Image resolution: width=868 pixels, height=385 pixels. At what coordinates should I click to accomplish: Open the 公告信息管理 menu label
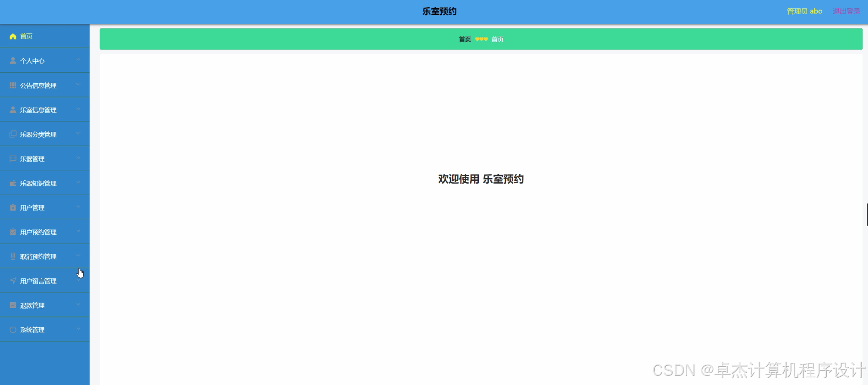38,86
